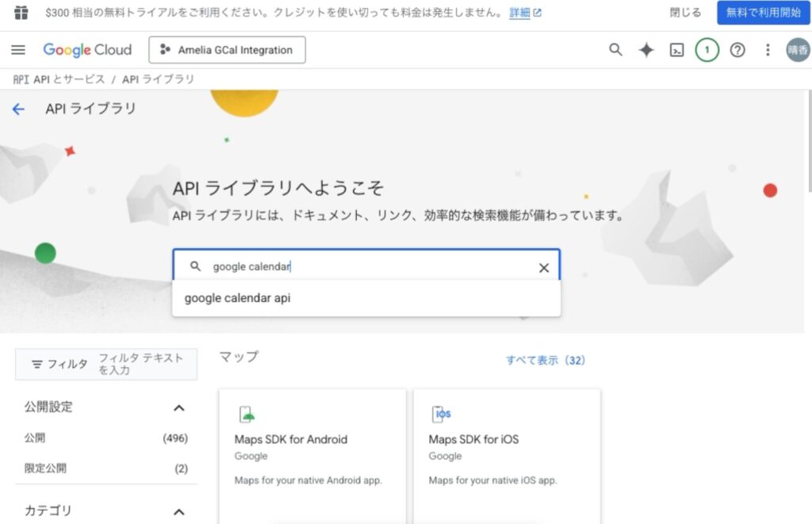Screen dimensions: 812x524
Task: Open notifications badge showing 1
Action: click(707, 50)
